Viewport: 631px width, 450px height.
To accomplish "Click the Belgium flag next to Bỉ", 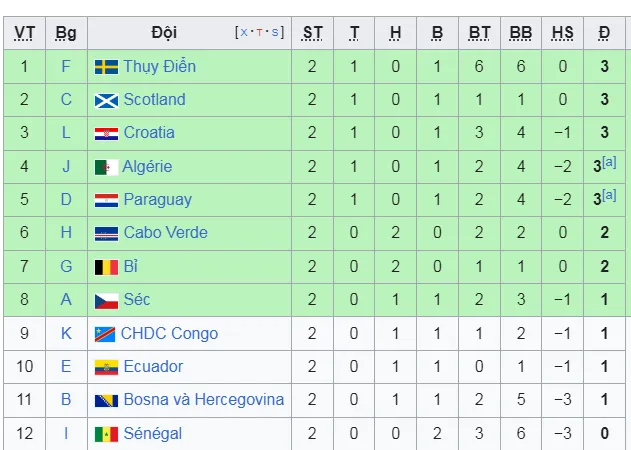I will pos(106,267).
